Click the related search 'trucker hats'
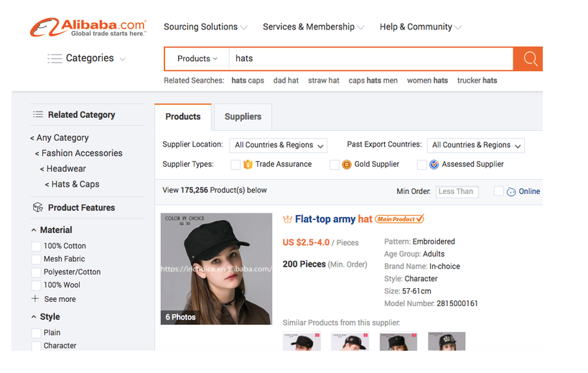Viewport: 588px width, 373px height. tap(477, 80)
